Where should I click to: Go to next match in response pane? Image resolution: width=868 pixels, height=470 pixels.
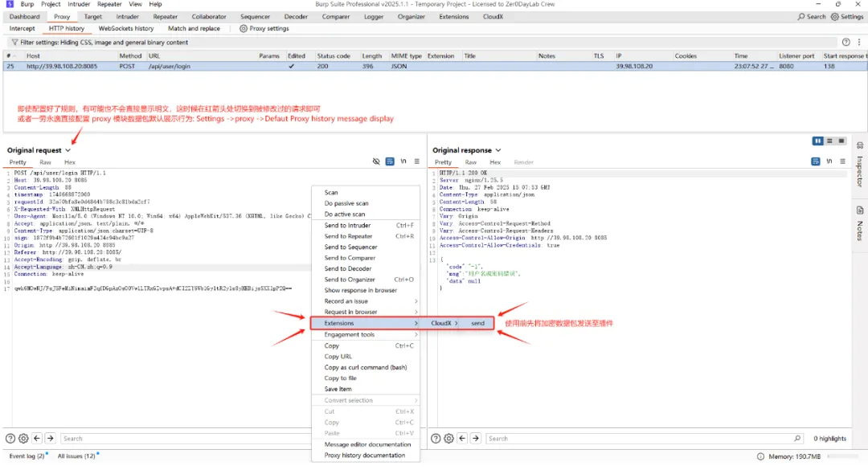coord(476,439)
